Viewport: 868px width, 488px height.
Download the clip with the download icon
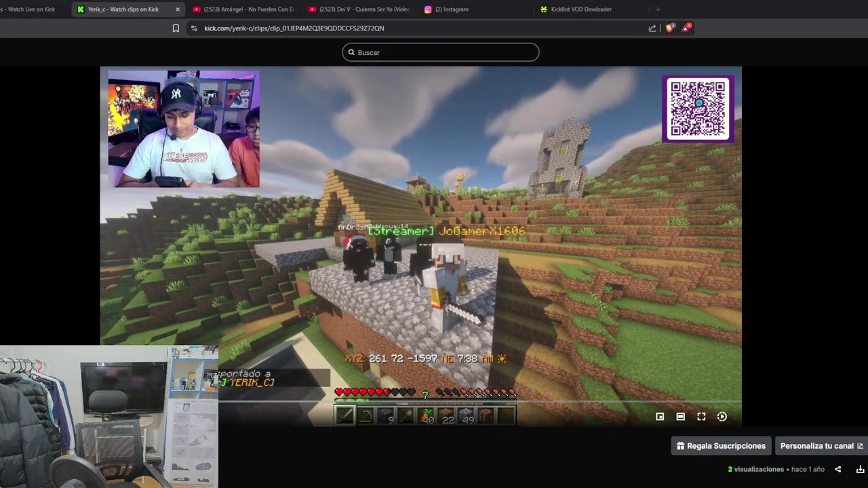pyautogui.click(x=860, y=469)
